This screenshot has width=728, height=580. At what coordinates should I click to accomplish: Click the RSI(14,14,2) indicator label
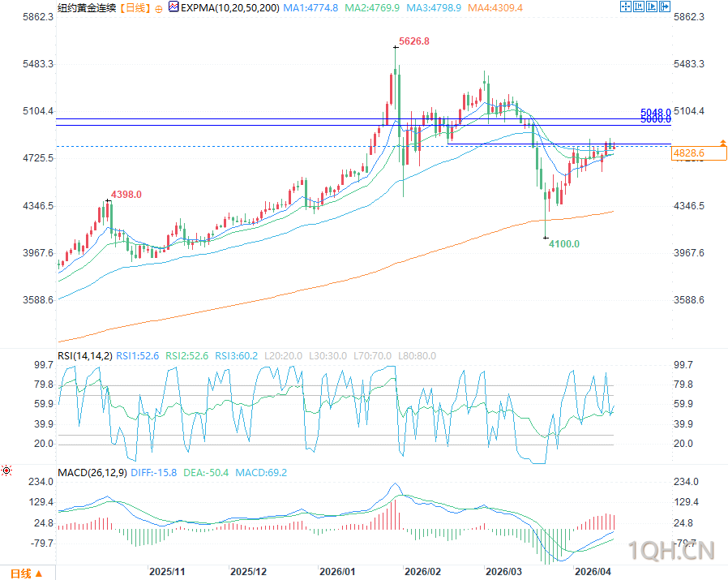pyautogui.click(x=85, y=356)
